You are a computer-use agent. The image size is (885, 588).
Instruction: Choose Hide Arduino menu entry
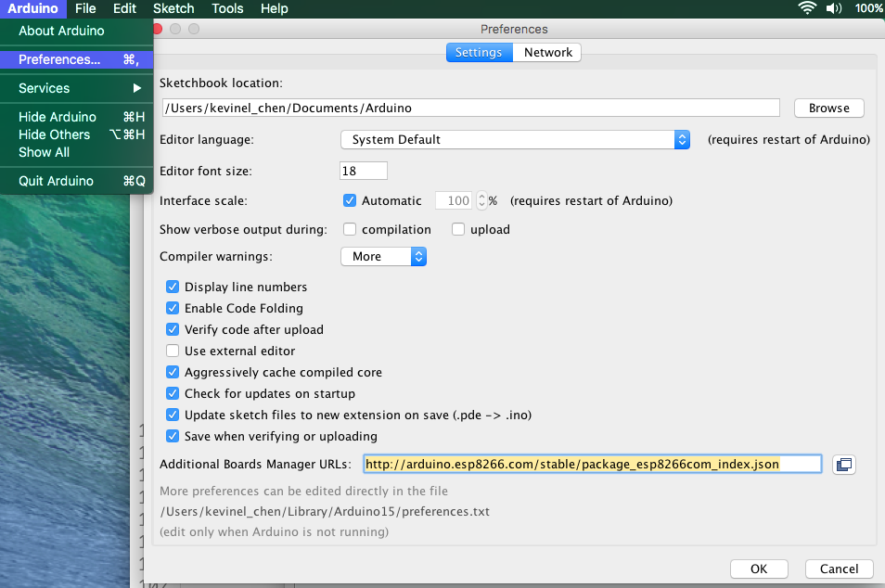tap(77, 117)
